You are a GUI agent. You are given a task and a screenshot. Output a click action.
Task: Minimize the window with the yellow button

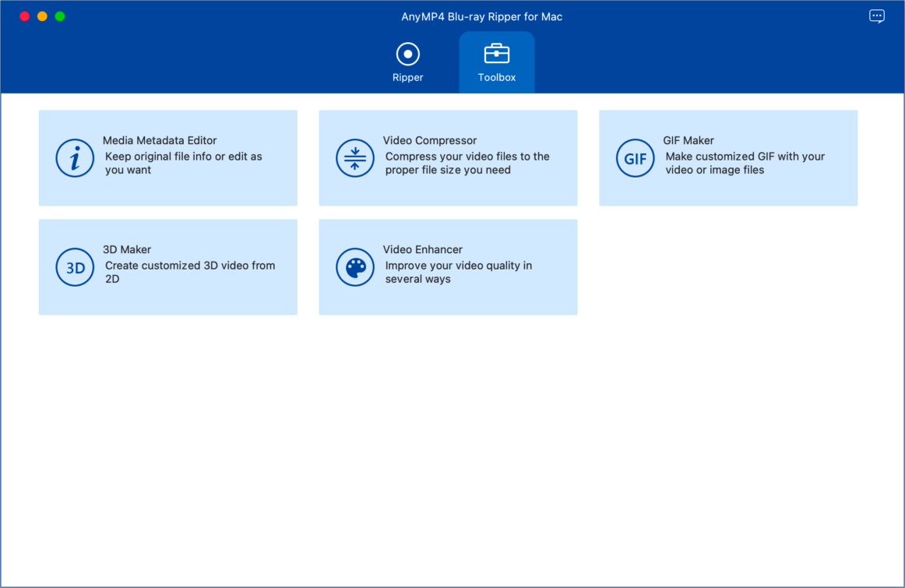[42, 16]
